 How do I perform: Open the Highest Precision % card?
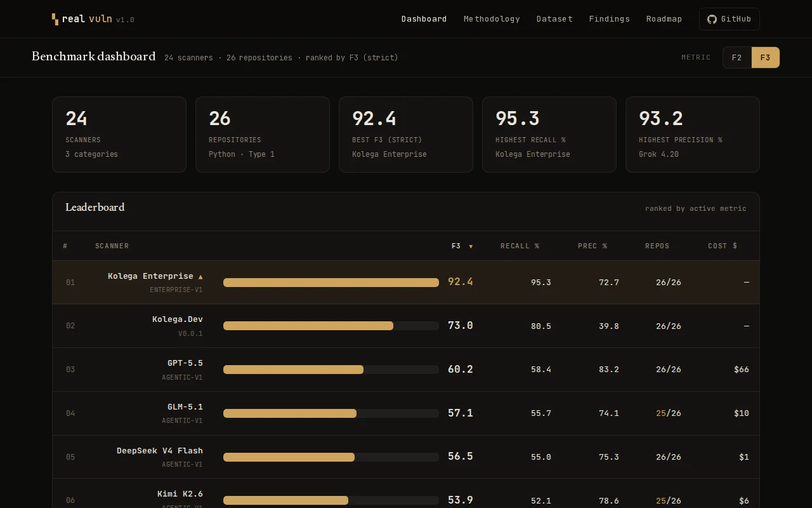point(693,135)
